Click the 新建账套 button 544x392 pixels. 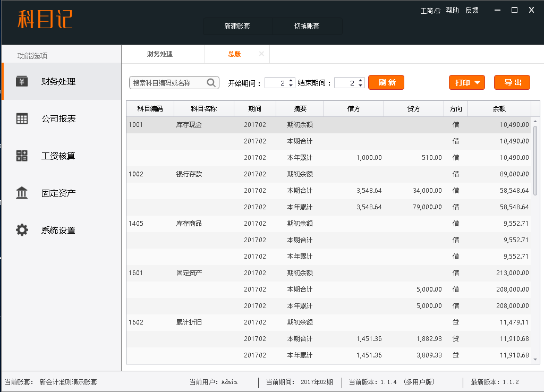point(237,26)
